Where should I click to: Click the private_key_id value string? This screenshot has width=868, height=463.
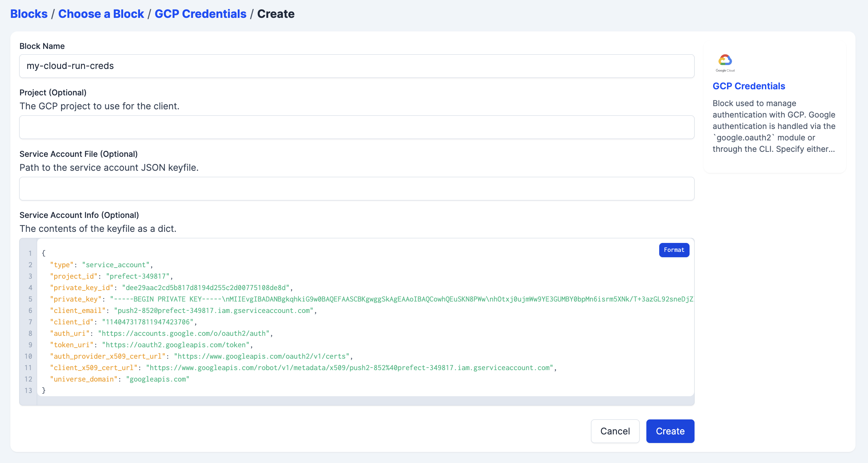point(206,288)
